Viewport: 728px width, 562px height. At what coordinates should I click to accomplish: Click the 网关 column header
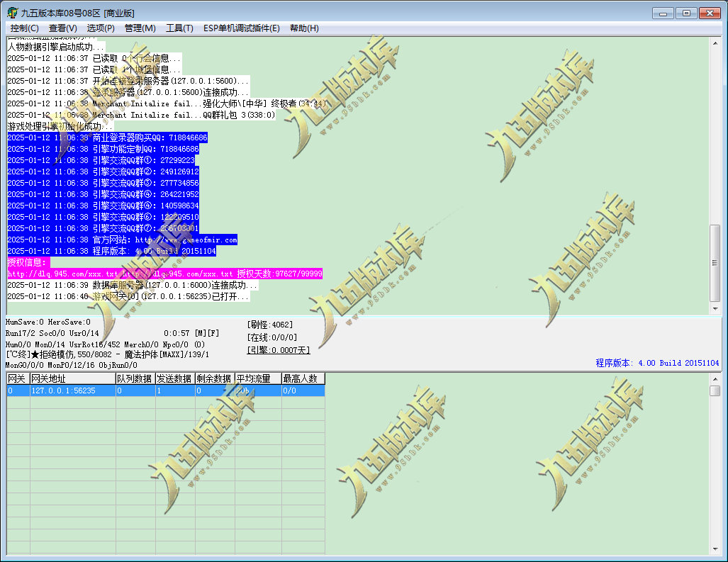tap(18, 378)
